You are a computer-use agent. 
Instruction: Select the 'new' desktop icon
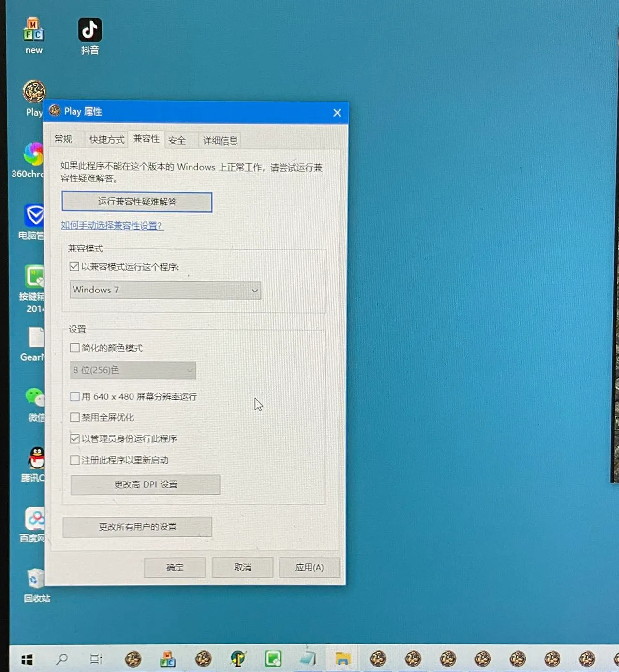point(34,31)
